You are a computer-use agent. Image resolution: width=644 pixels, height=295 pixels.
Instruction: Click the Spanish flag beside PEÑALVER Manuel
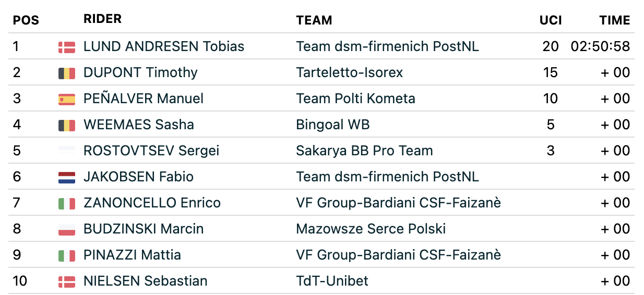(67, 100)
